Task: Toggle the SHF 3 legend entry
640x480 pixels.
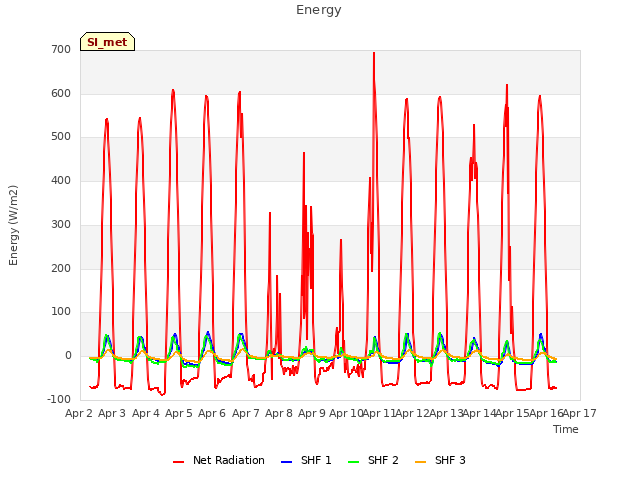Action: (x=440, y=460)
